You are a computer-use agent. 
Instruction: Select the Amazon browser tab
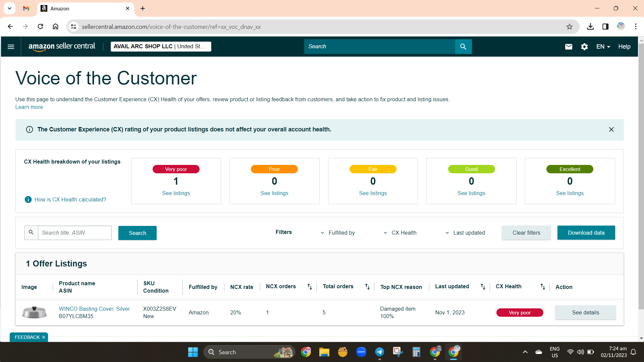(x=86, y=9)
